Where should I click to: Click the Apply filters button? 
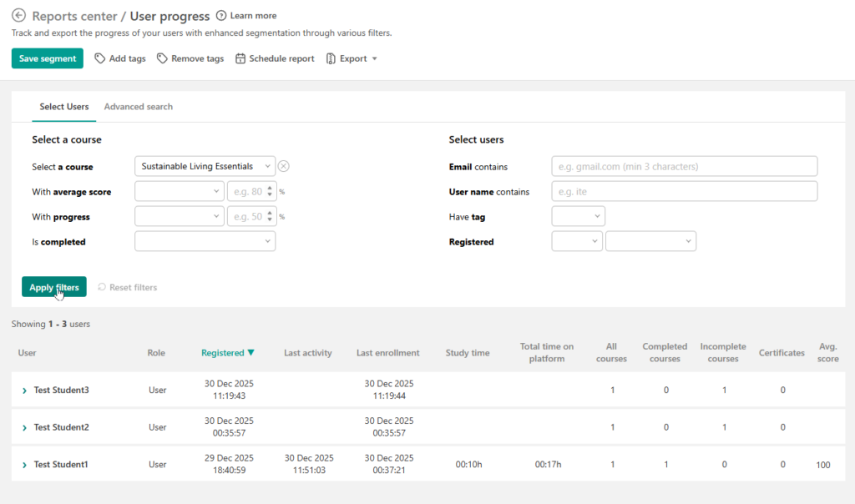[x=54, y=287]
